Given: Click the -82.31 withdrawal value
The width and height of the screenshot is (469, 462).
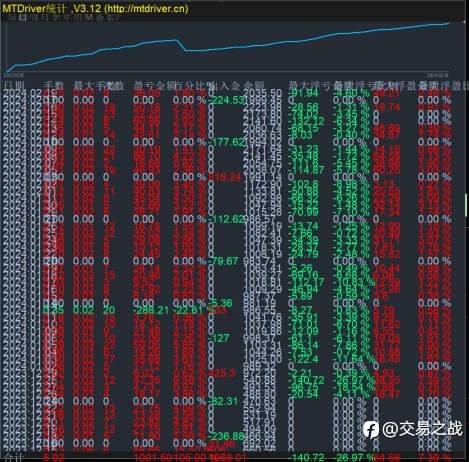Looking at the screenshot, I should 223,401.
